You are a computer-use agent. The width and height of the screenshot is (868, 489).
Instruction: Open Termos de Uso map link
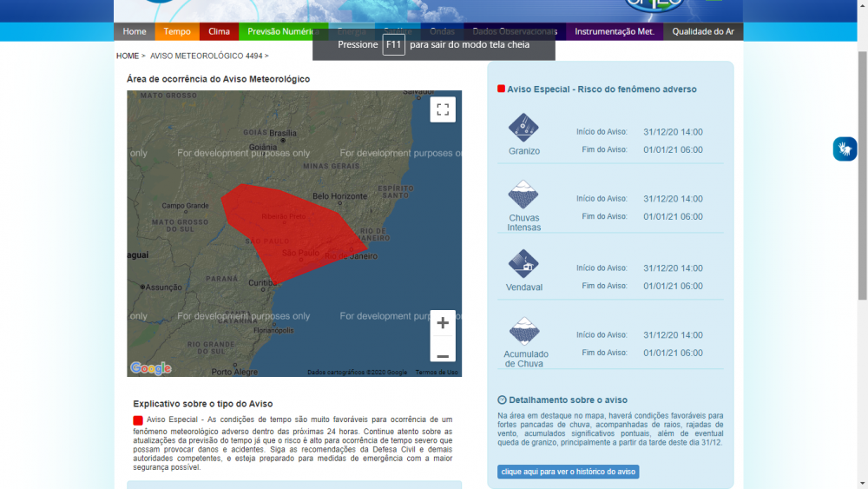pos(437,373)
